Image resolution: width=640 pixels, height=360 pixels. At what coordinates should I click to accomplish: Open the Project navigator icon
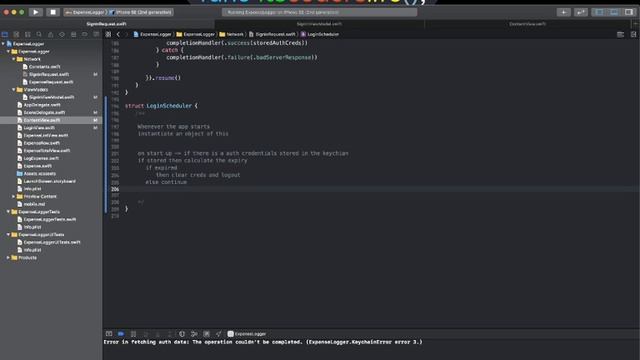(5, 35)
